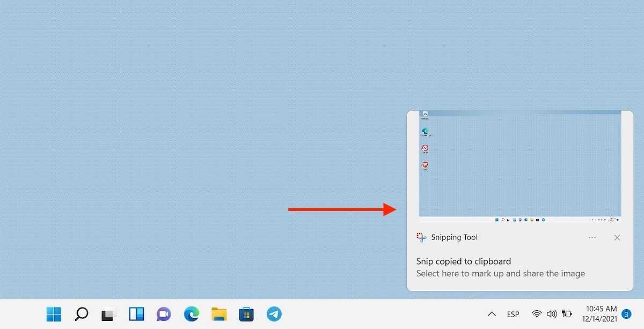This screenshot has height=329, width=644.
Task: Open Task View from the taskbar
Action: (109, 314)
